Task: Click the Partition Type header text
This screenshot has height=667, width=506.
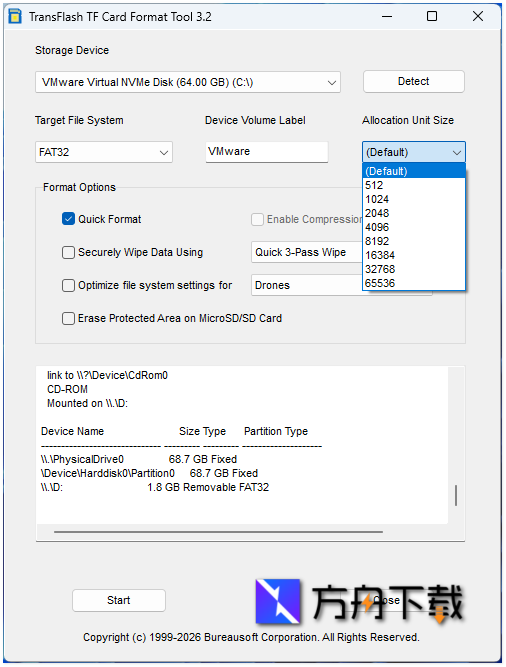Action: 276,431
